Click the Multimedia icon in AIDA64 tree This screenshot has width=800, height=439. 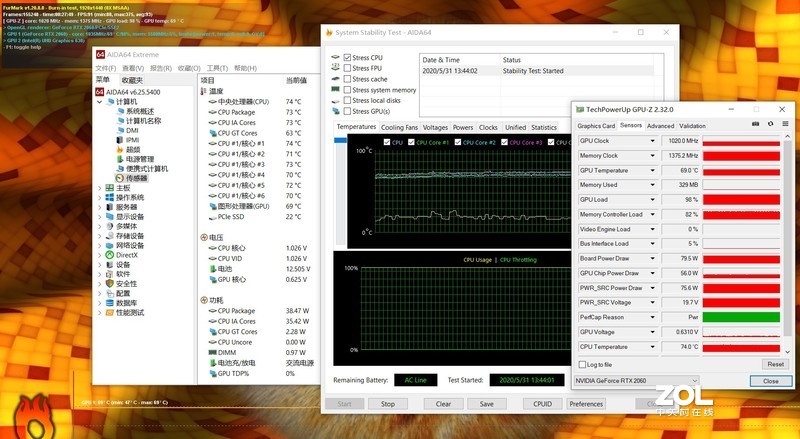110,226
